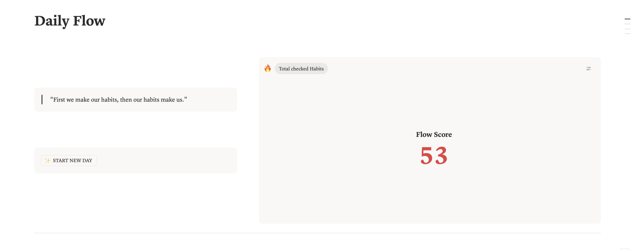Click the red 53 score number
The height and width of the screenshot is (250, 644).
click(434, 156)
